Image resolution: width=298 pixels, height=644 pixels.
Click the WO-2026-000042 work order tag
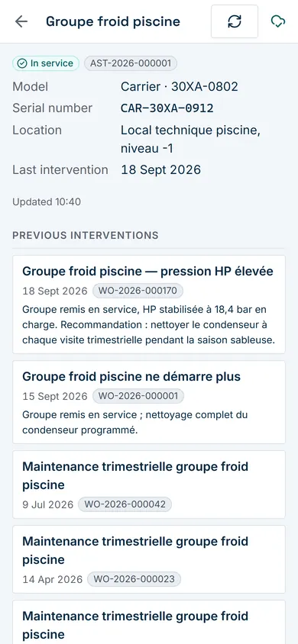click(x=125, y=504)
